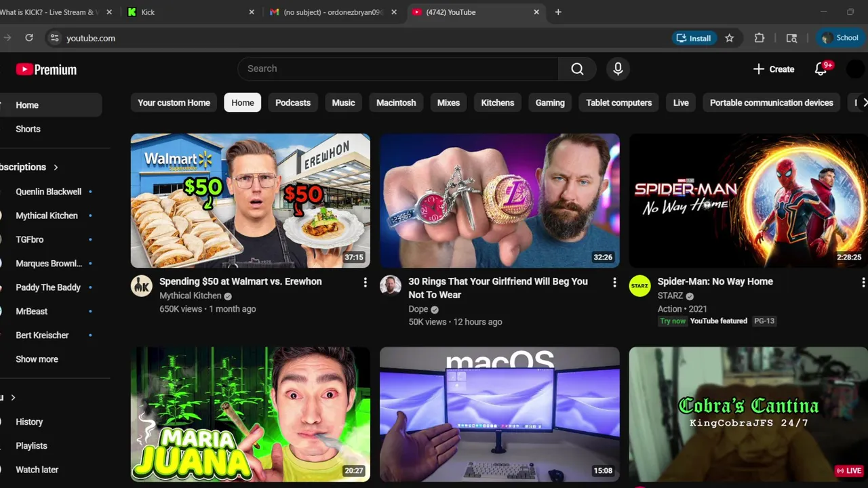Play the Maria Juana video thumbnail
The width and height of the screenshot is (868, 488).
250,414
